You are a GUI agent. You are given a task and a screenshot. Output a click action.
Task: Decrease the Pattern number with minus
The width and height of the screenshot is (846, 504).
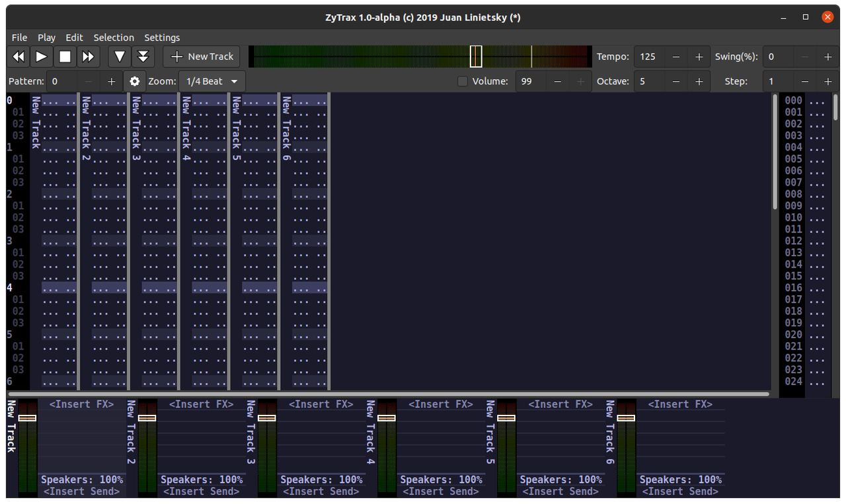tap(88, 81)
